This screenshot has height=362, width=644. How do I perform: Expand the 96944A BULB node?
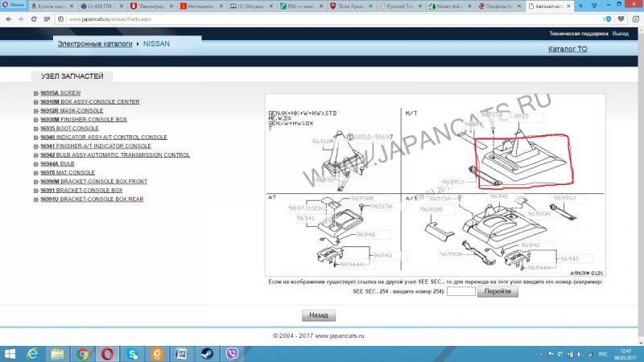[x=35, y=164]
